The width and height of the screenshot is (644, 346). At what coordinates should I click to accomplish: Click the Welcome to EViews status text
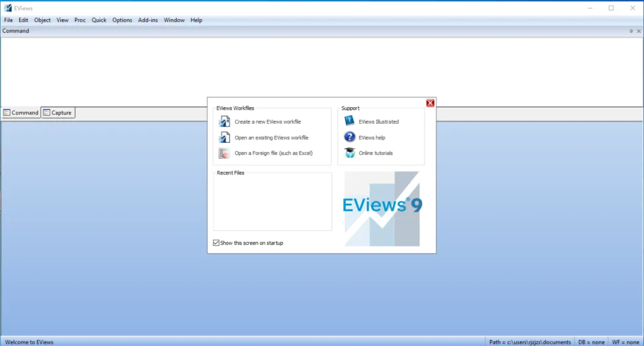29,342
